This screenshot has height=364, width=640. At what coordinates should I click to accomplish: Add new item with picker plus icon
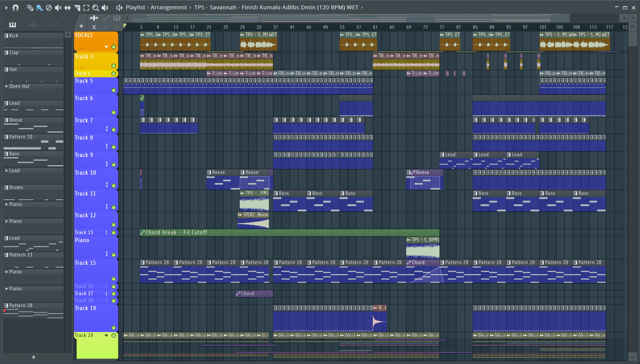click(x=34, y=357)
